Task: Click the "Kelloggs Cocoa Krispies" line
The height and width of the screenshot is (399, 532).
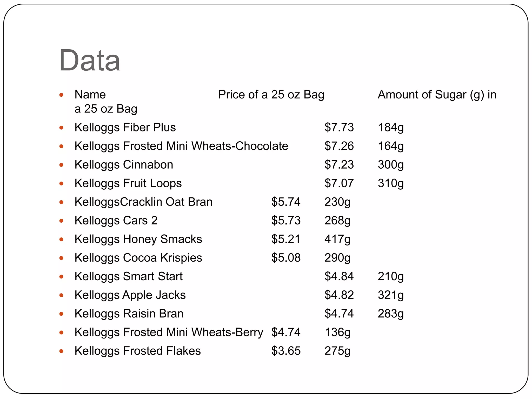Action: point(138,258)
